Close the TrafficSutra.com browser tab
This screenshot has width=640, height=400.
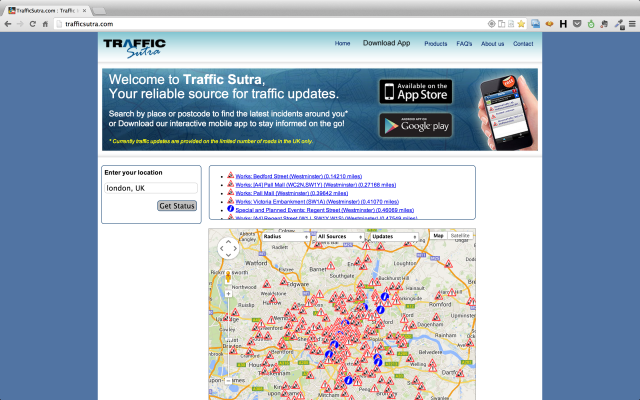tap(84, 11)
